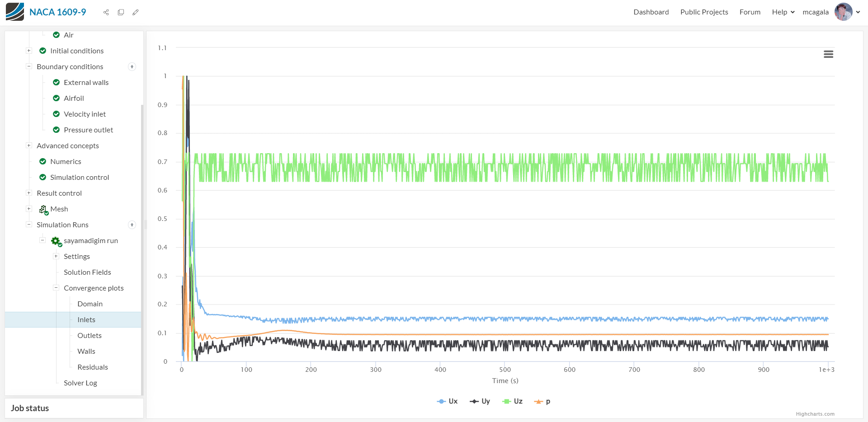Add a new boundary condition
Screen dimensions: 868x422
pyautogui.click(x=132, y=67)
